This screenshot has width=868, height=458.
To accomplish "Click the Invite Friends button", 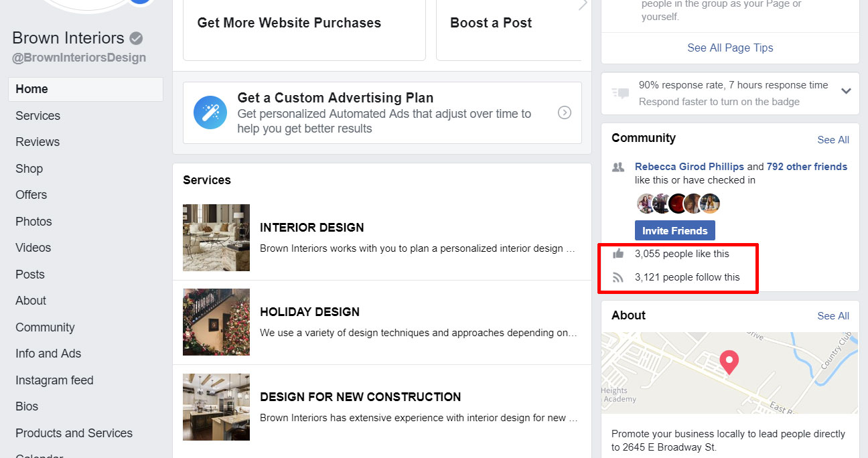I will point(675,230).
